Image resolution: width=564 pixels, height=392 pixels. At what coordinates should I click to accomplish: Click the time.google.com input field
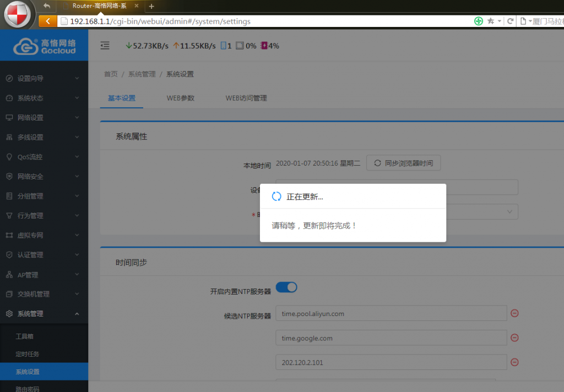(x=391, y=337)
